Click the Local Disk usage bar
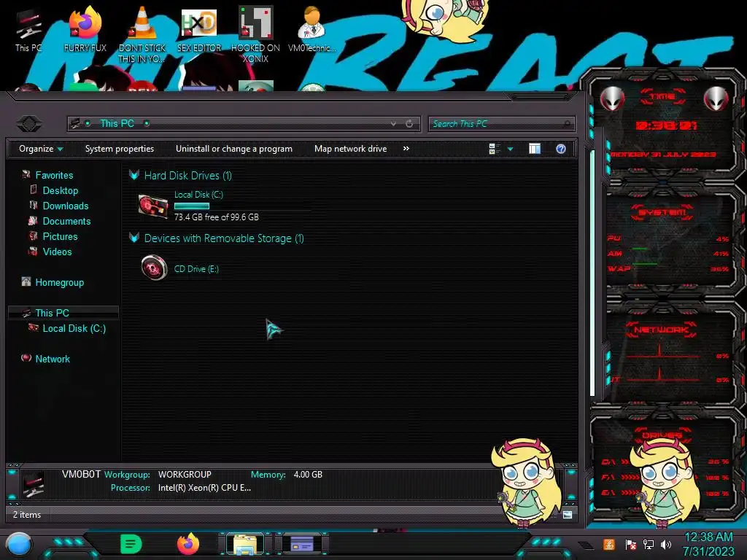The width and height of the screenshot is (747, 560). [192, 206]
